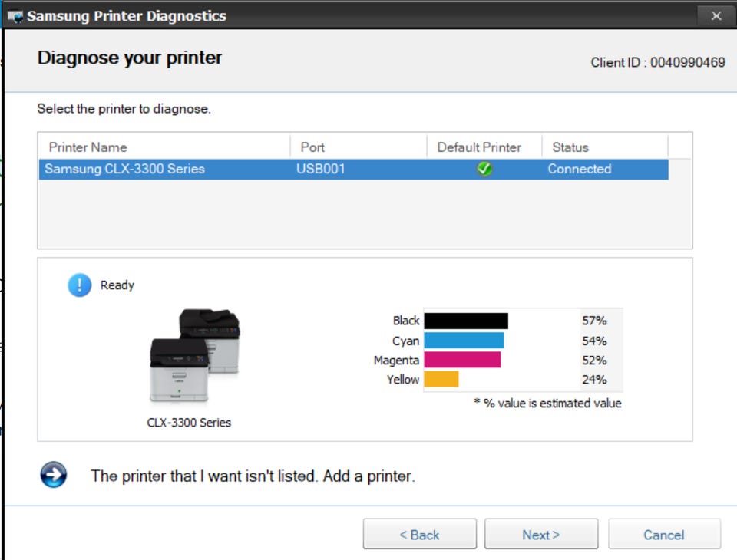Click the 57% black toner value
The image size is (737, 560).
pos(594,321)
